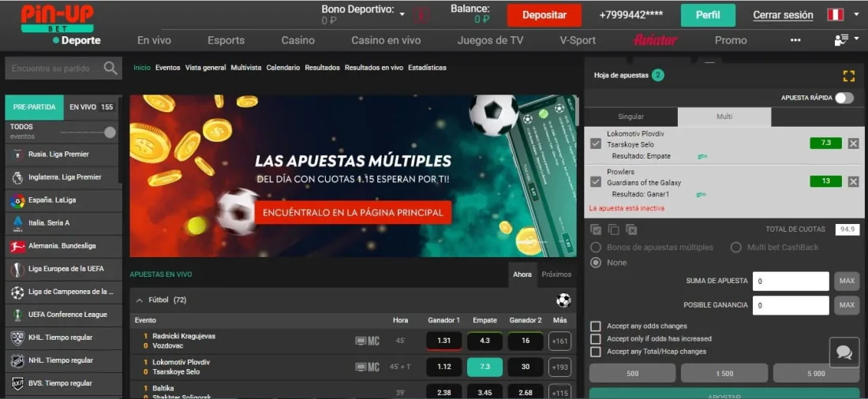Click the Italia Serie A logo icon

point(17,223)
